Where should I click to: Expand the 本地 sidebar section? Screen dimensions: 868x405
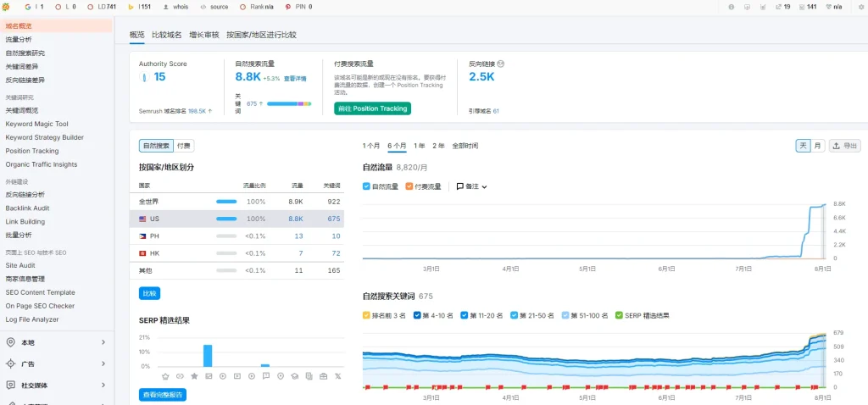tap(103, 342)
